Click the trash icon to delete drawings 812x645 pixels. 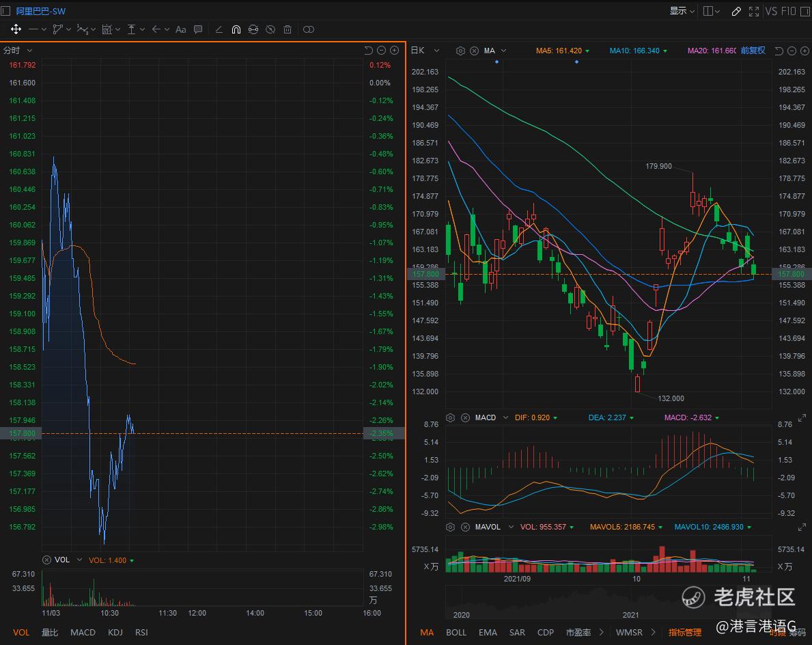point(288,29)
